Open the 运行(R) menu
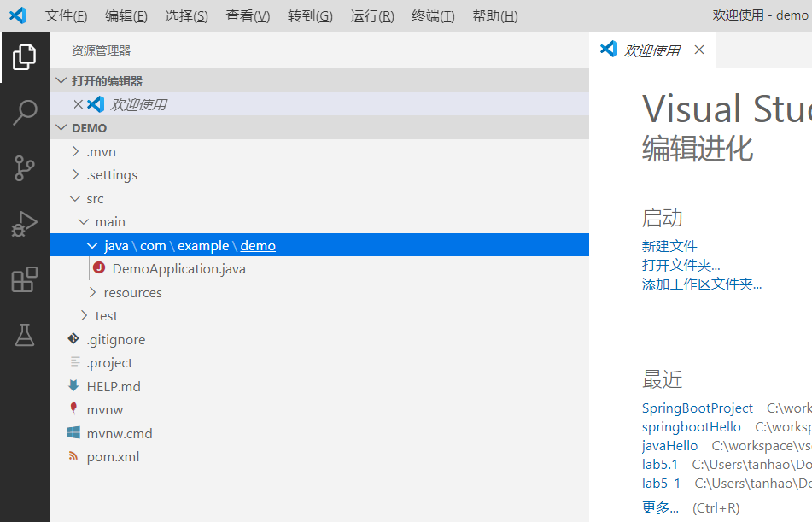This screenshot has height=522, width=812. click(x=371, y=16)
